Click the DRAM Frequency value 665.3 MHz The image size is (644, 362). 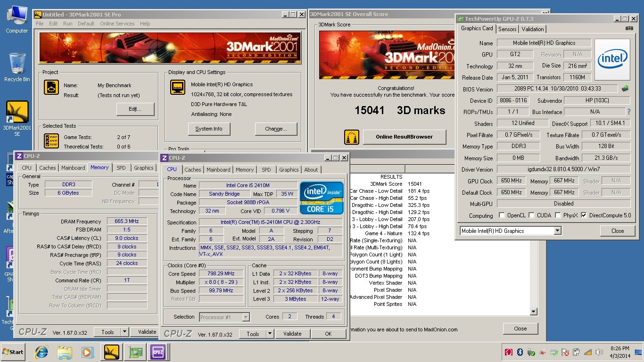(x=127, y=221)
